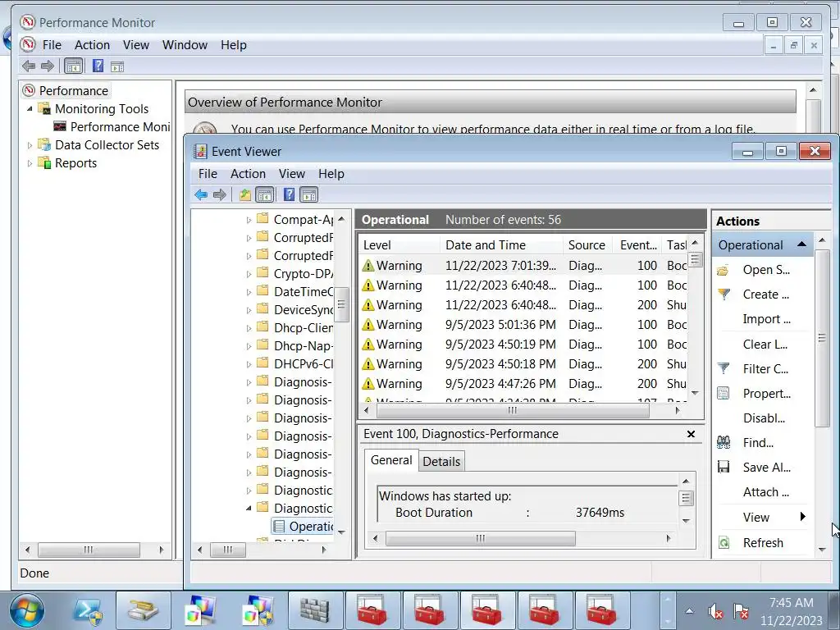This screenshot has height=630, width=840.
Task: Open the Window menu in Performance Monitor
Action: [x=185, y=45]
